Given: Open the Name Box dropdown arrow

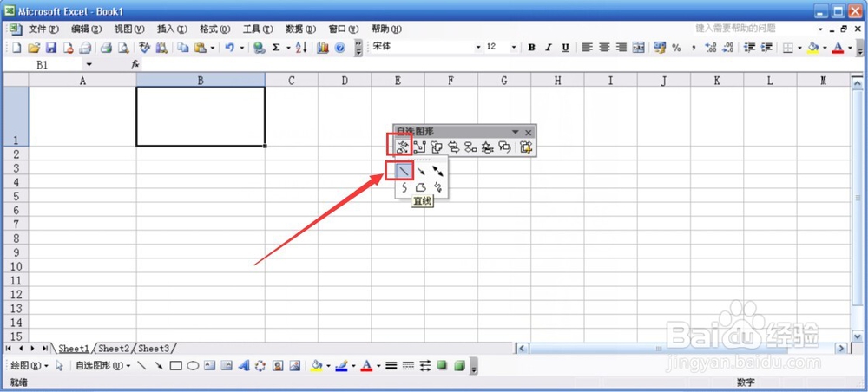Looking at the screenshot, I should coord(89,65).
